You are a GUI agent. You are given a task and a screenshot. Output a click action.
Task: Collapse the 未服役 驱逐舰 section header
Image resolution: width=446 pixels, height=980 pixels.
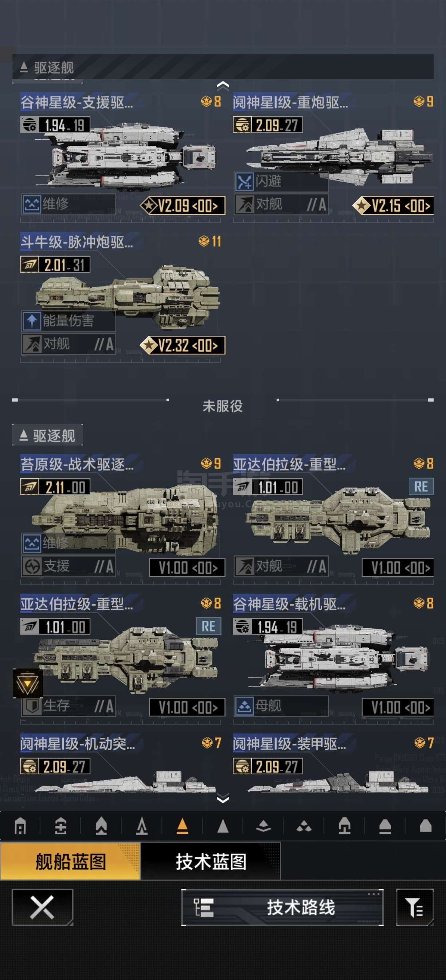coord(47,435)
